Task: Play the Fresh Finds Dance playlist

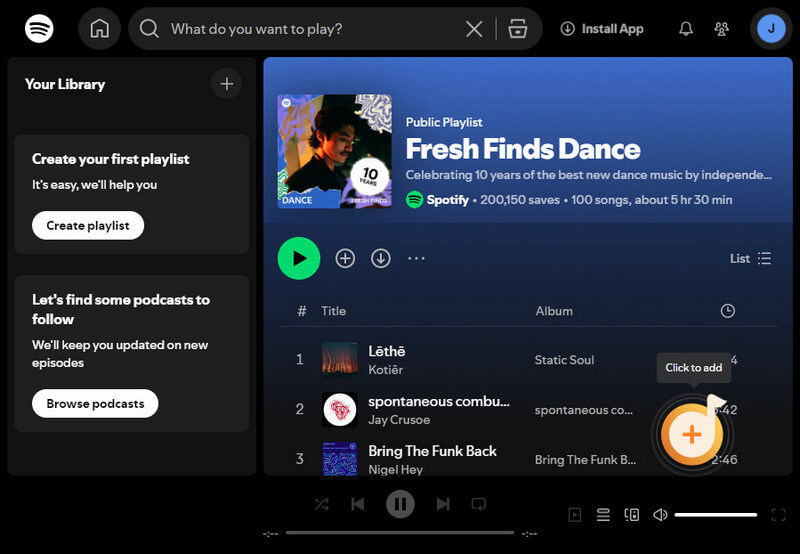Action: pyautogui.click(x=299, y=258)
